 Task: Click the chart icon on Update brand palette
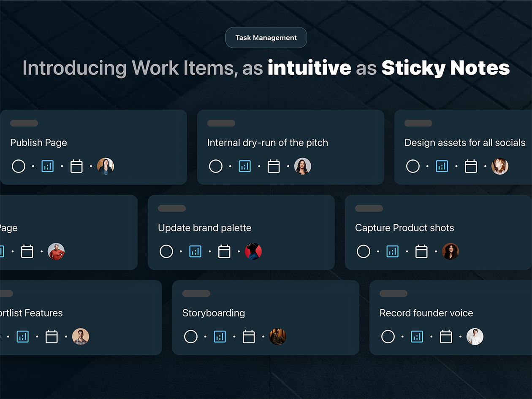[195, 251]
